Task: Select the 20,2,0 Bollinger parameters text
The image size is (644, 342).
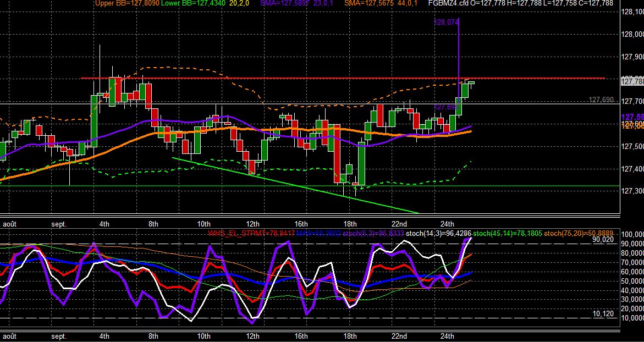Action: (x=239, y=3)
